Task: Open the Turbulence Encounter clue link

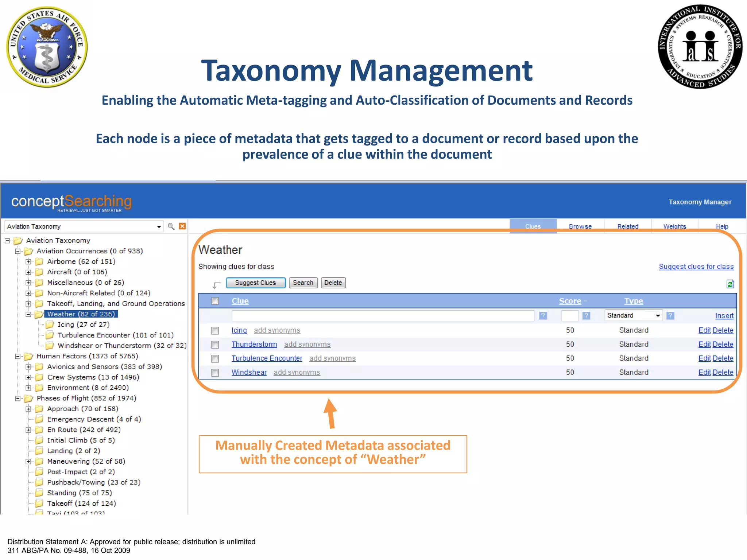Action: click(267, 358)
